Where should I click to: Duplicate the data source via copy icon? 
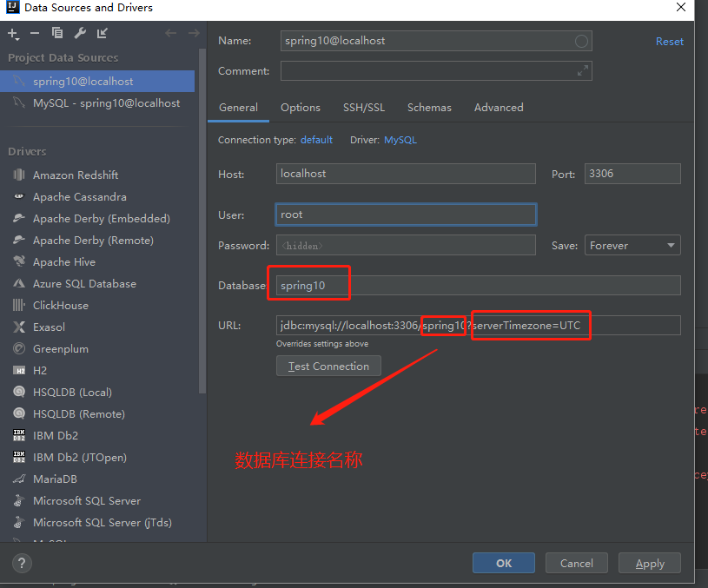[56, 33]
